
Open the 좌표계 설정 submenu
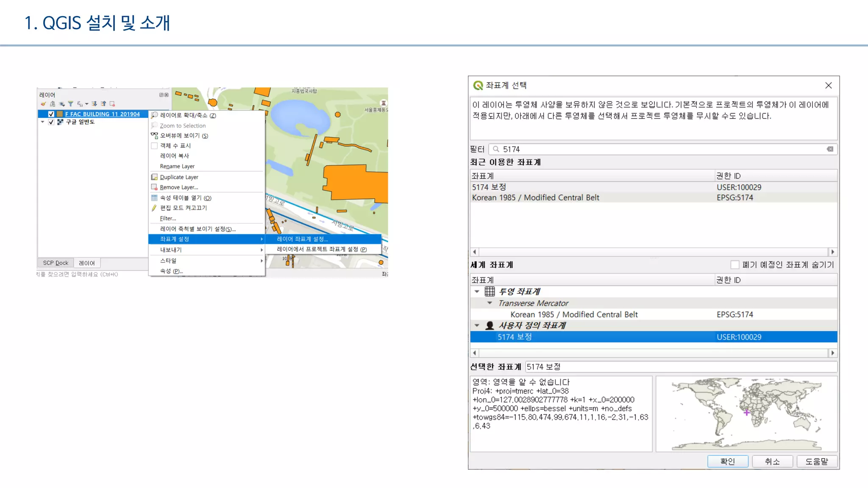pos(207,239)
